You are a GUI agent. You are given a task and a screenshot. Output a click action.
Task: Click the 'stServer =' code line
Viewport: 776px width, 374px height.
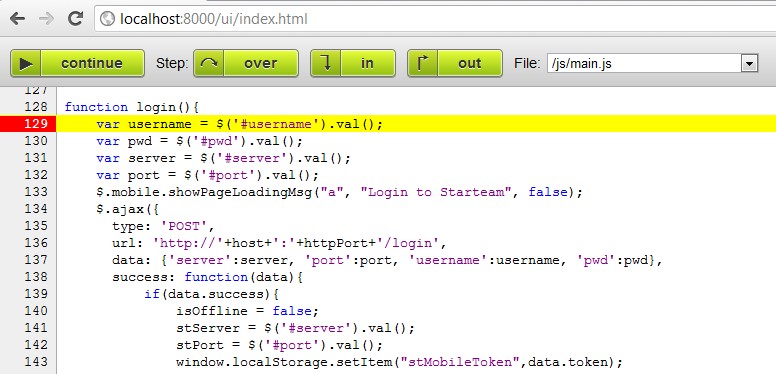(295, 327)
